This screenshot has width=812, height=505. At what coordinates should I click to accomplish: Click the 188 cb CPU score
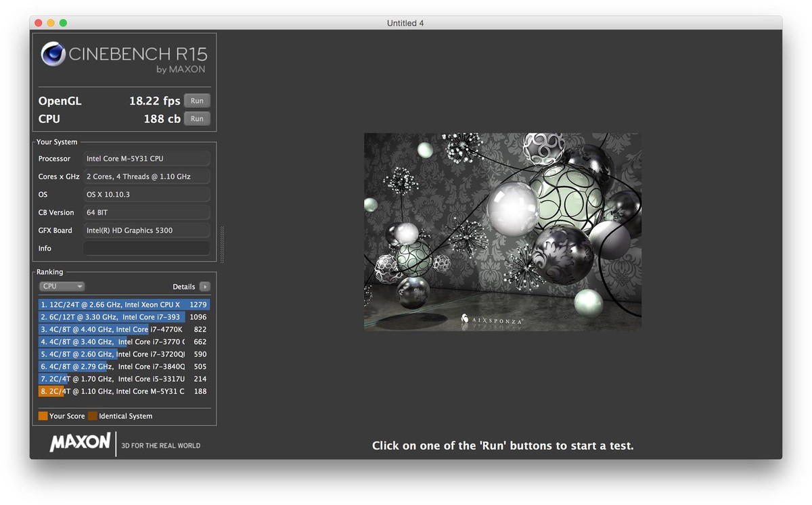(x=162, y=119)
